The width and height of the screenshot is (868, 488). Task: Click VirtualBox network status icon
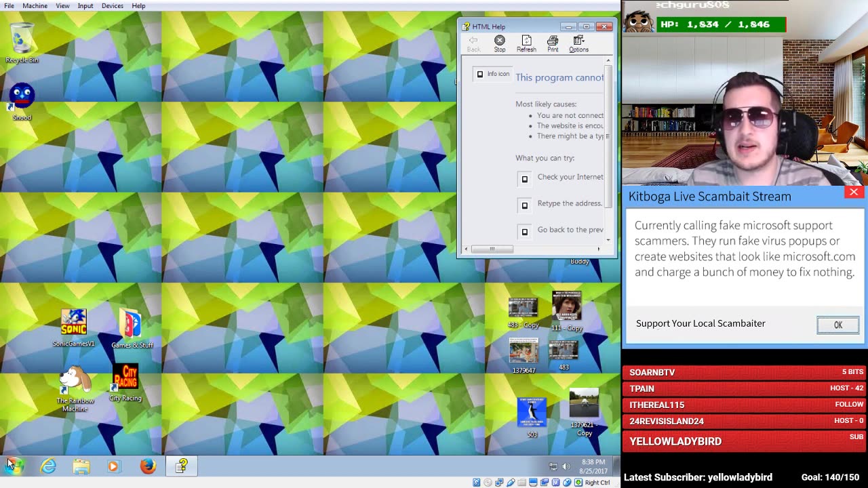tap(499, 483)
